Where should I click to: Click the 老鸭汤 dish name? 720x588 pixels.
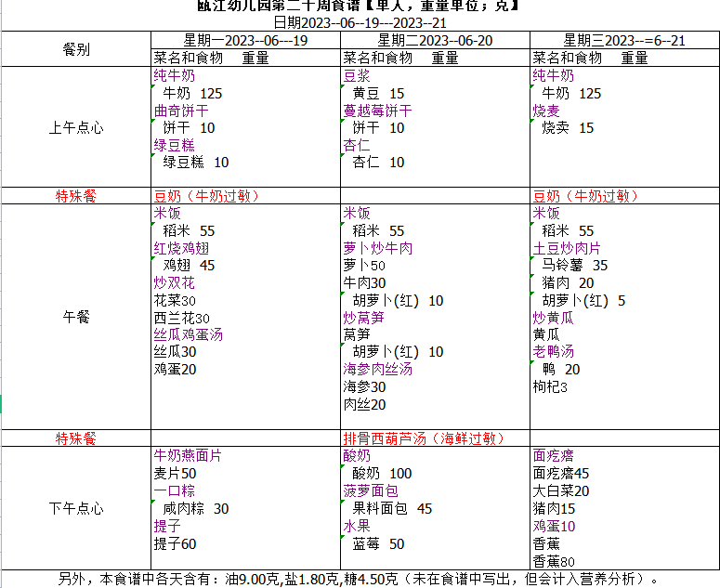pos(553,352)
